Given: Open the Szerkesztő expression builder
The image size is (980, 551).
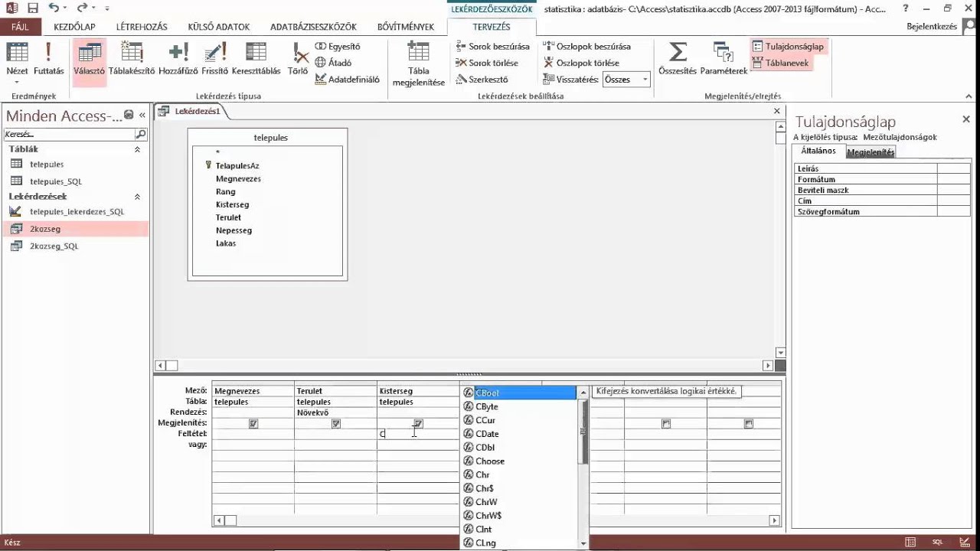Looking at the screenshot, I should click(x=482, y=79).
